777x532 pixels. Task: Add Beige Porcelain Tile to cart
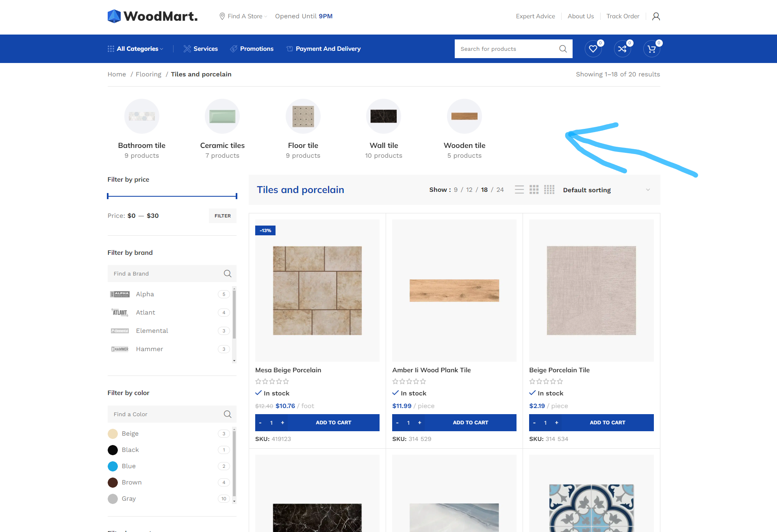pyautogui.click(x=608, y=423)
